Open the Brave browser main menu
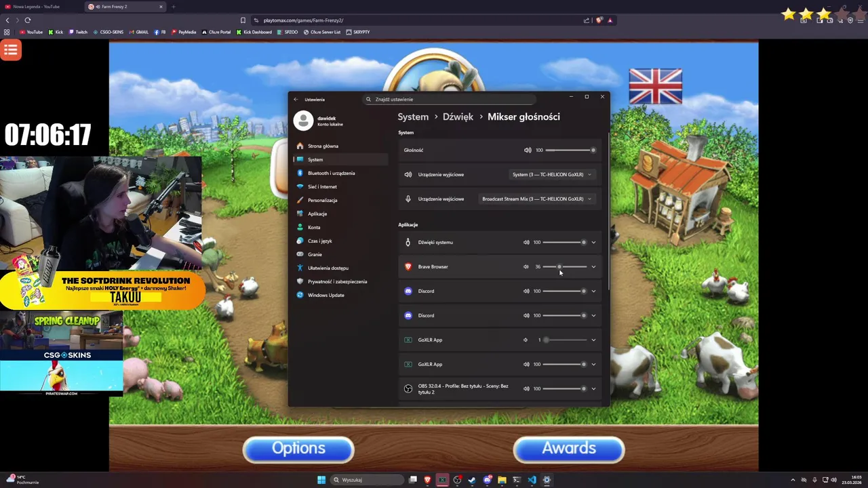Viewport: 868px width, 488px height. click(x=861, y=20)
